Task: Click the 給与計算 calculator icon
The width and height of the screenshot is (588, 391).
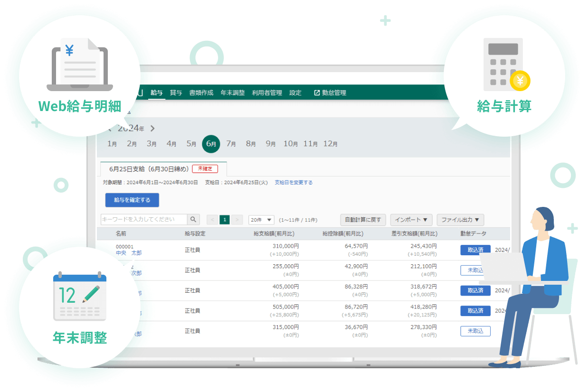Action: pos(505,65)
